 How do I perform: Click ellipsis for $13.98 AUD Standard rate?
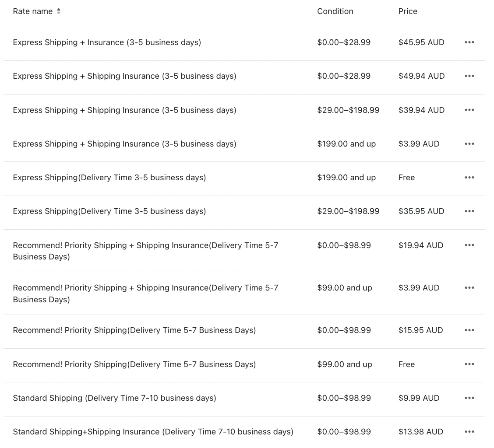[469, 432]
